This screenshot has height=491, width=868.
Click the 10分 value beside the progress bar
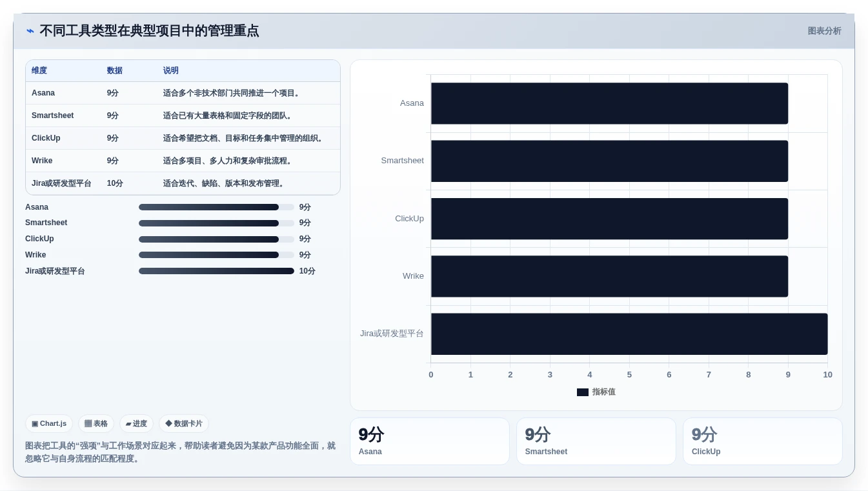(x=307, y=271)
